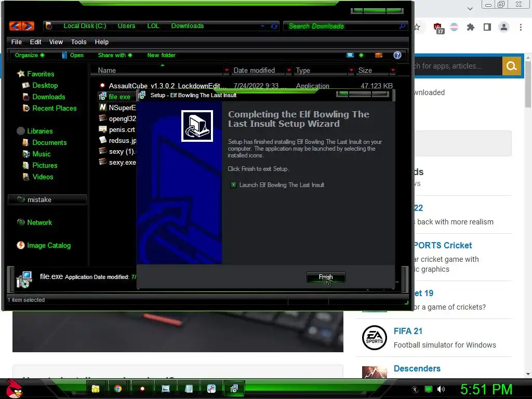Click the 5:51 PM taskbar clock

(x=486, y=390)
